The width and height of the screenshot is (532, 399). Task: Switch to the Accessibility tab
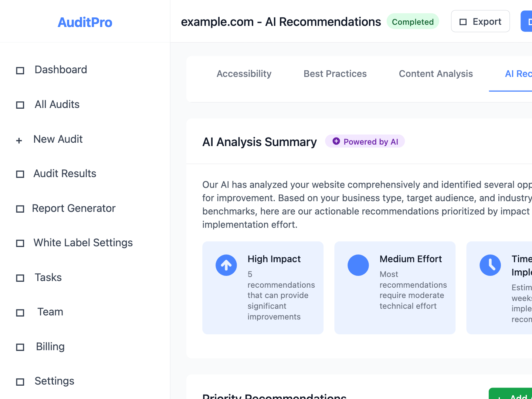[x=244, y=74]
